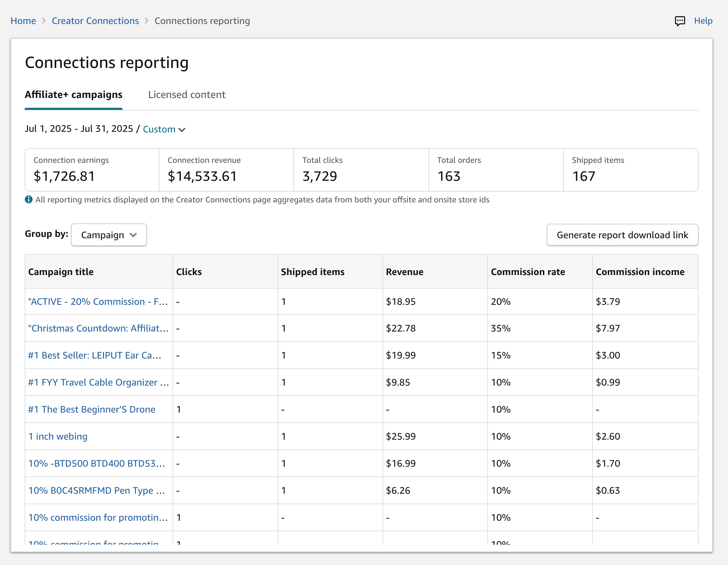Open 10% B0C4SRMFMD Pen Type campaign

pos(97,490)
